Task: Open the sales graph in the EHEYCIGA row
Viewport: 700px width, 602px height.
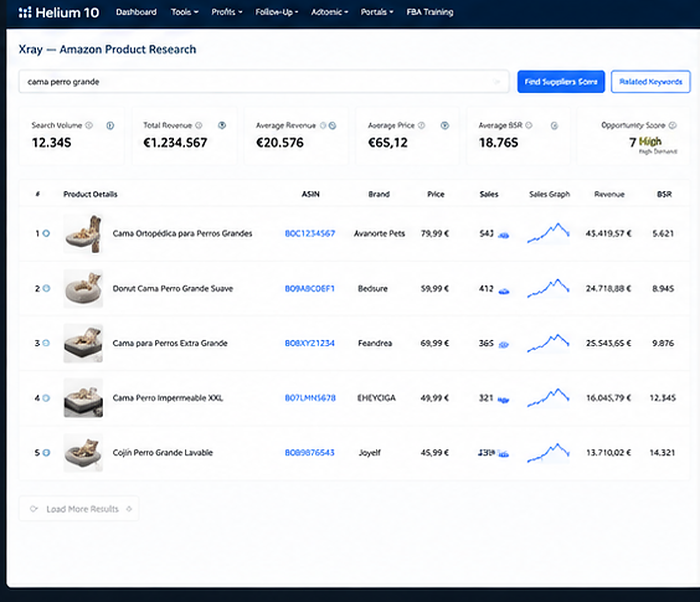Action: (x=548, y=398)
